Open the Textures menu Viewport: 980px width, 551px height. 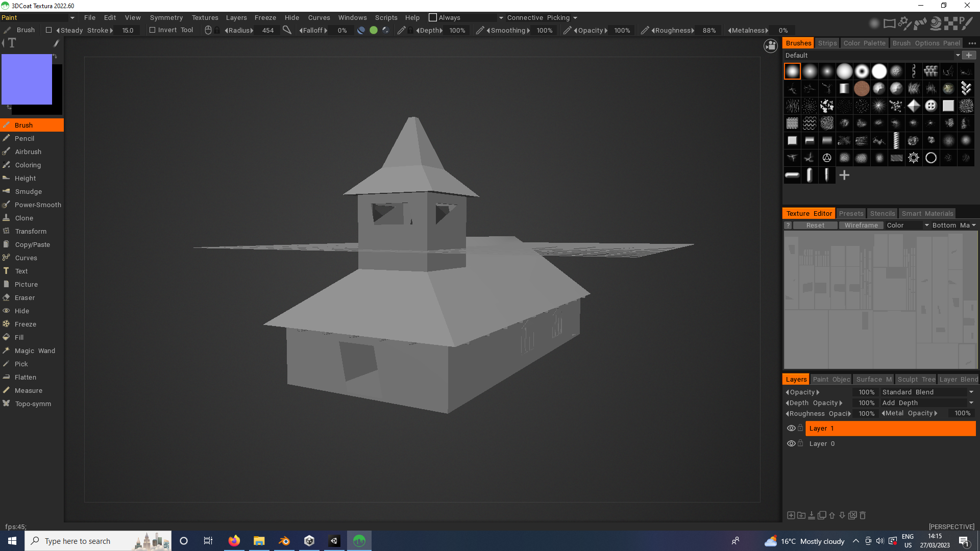[x=205, y=18]
